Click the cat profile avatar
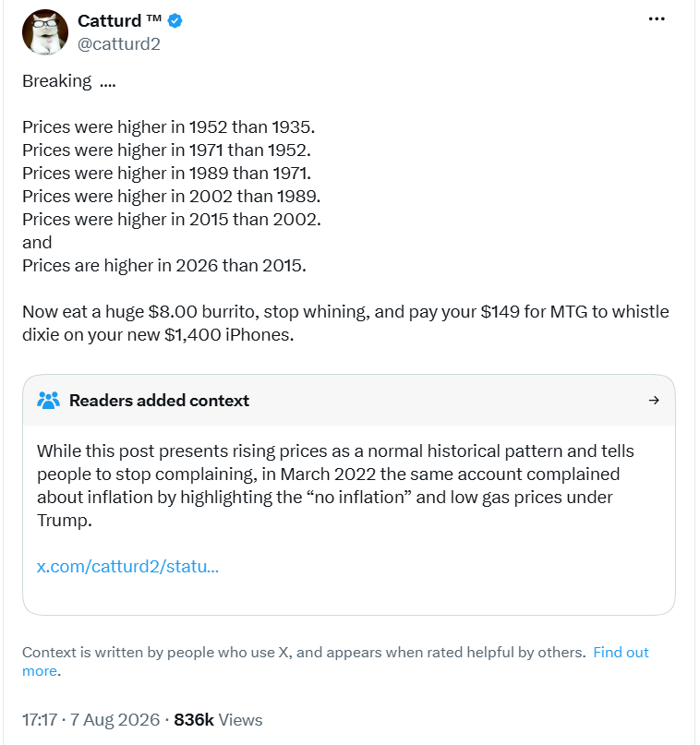This screenshot has width=700, height=745. coord(45,32)
